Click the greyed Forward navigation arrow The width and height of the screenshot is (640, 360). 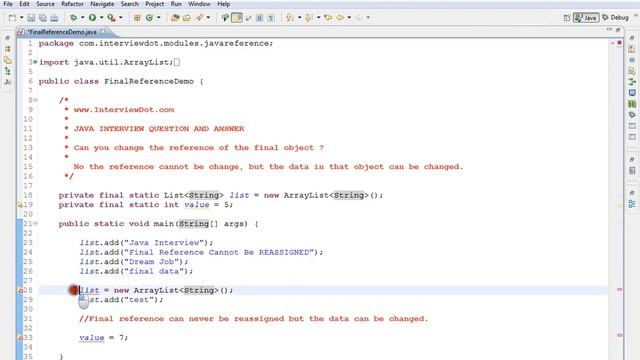(359, 18)
